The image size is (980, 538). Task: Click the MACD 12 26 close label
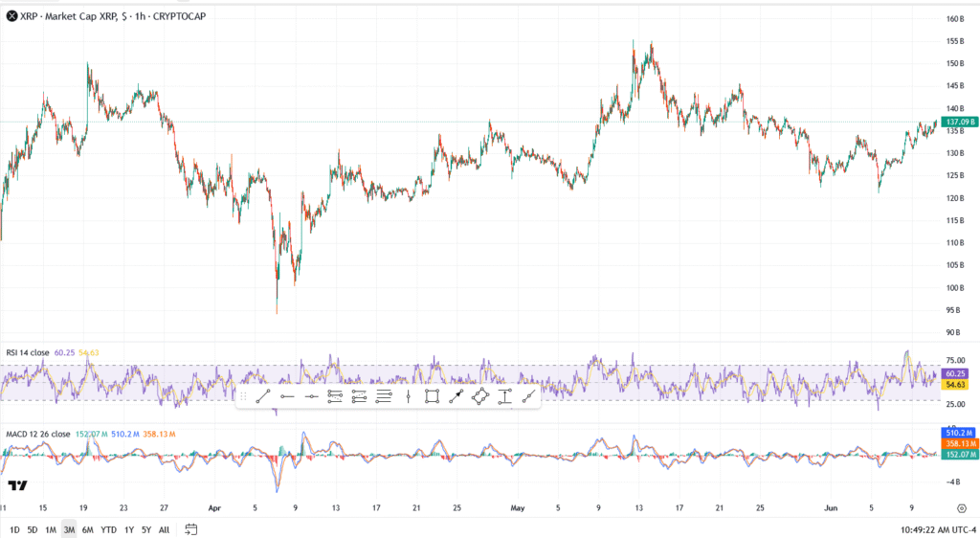pyautogui.click(x=36, y=434)
